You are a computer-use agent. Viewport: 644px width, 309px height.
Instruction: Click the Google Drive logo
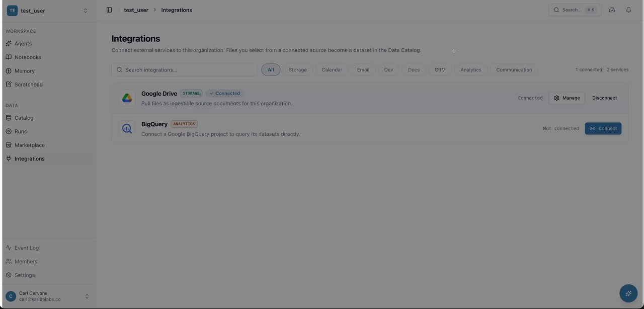[x=127, y=98]
